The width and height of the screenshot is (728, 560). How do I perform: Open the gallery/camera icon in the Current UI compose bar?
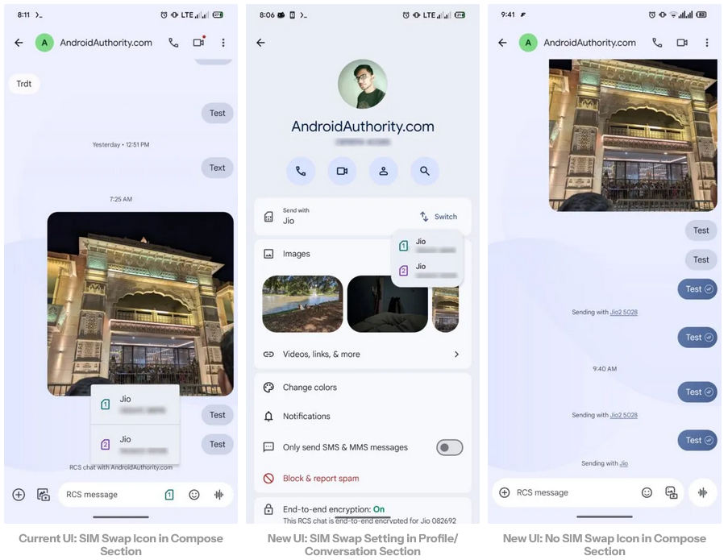(44, 495)
